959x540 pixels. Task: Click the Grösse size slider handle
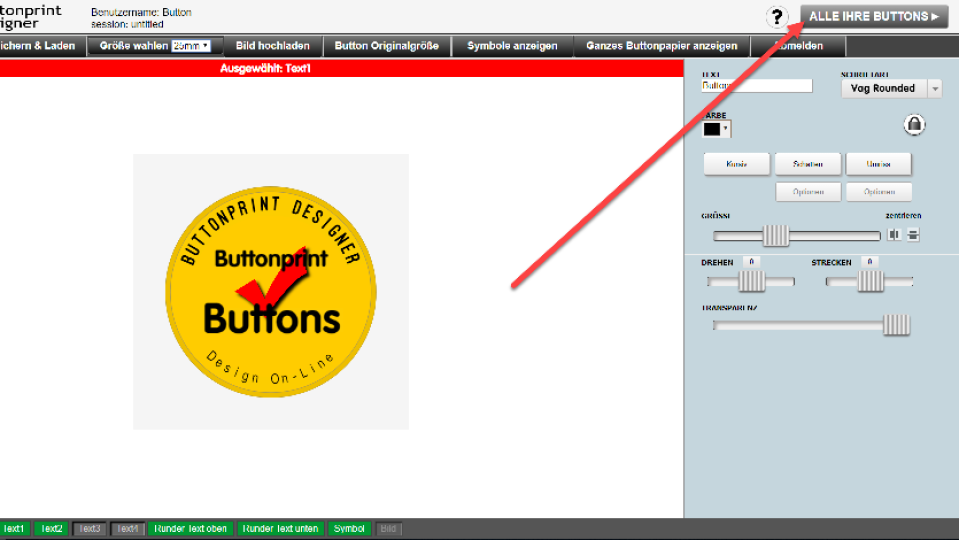776,236
